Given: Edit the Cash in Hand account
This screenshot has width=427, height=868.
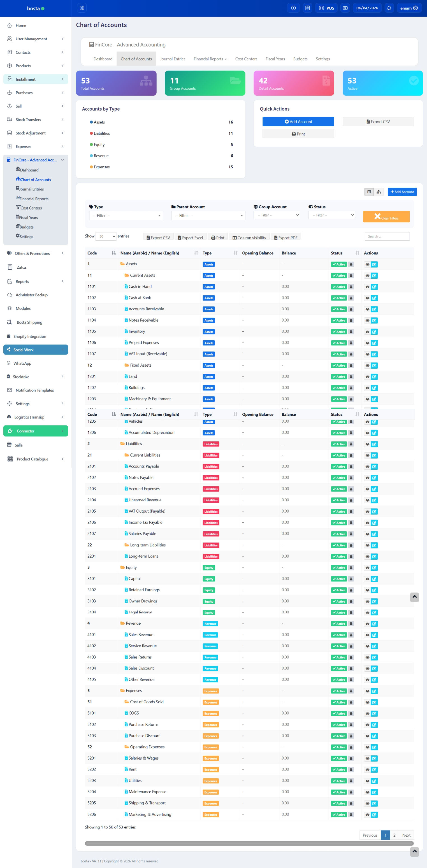Looking at the screenshot, I should pyautogui.click(x=374, y=287).
